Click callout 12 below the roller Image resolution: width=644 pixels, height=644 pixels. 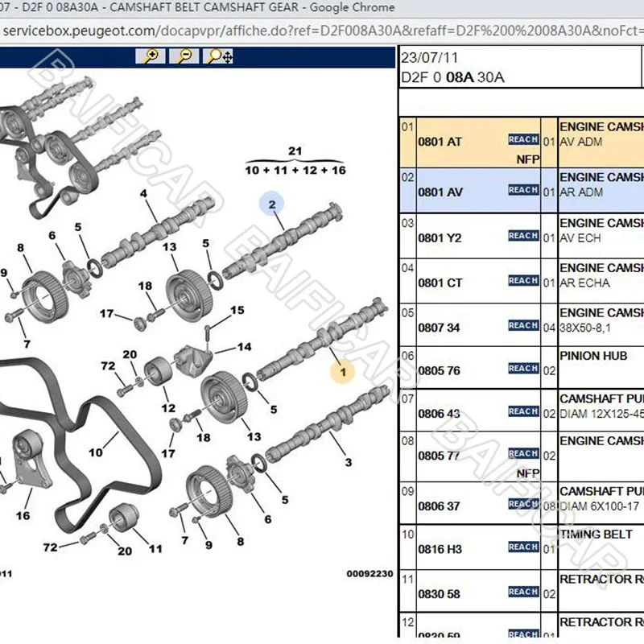point(168,408)
